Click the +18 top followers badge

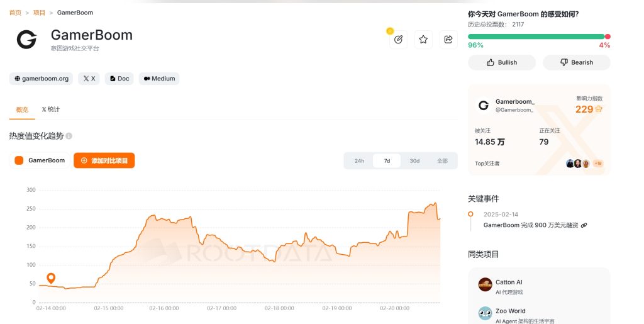597,164
